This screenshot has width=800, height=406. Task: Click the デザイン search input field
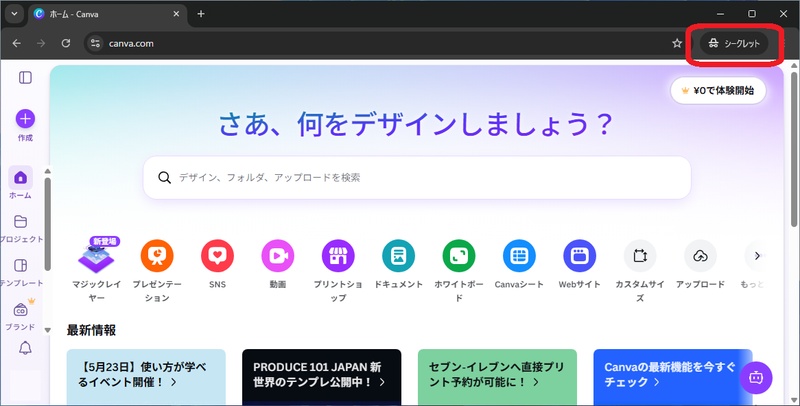coord(417,177)
